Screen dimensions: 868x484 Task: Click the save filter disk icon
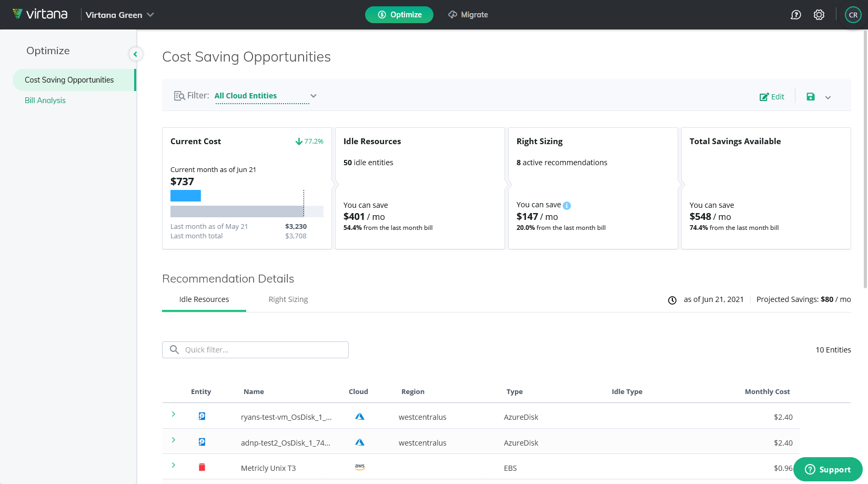(811, 97)
